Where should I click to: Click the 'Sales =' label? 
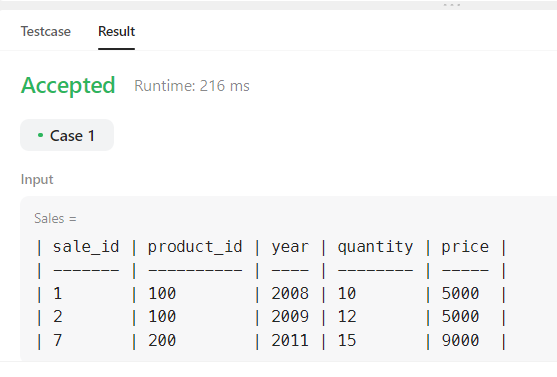pos(55,218)
